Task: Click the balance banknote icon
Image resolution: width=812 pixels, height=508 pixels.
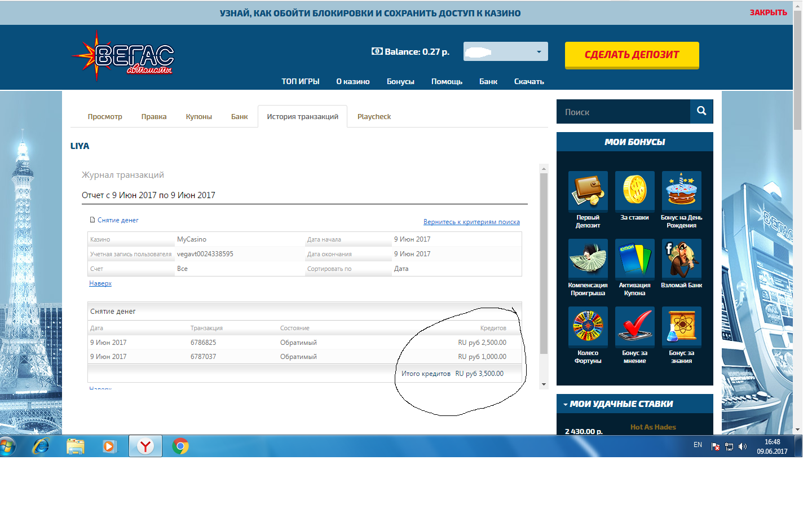Action: pos(377,51)
